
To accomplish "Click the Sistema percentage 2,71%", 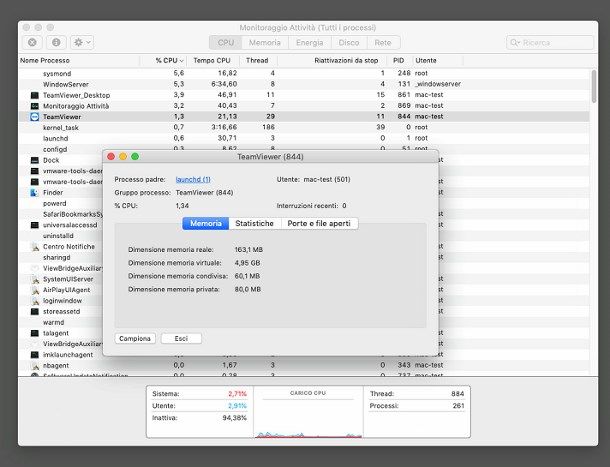I will [x=237, y=394].
